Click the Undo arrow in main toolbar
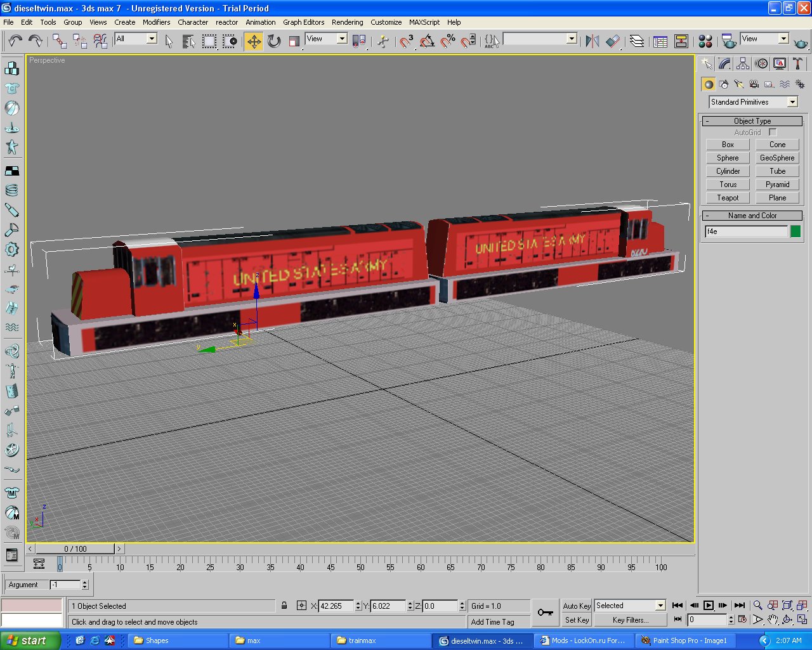 click(15, 41)
